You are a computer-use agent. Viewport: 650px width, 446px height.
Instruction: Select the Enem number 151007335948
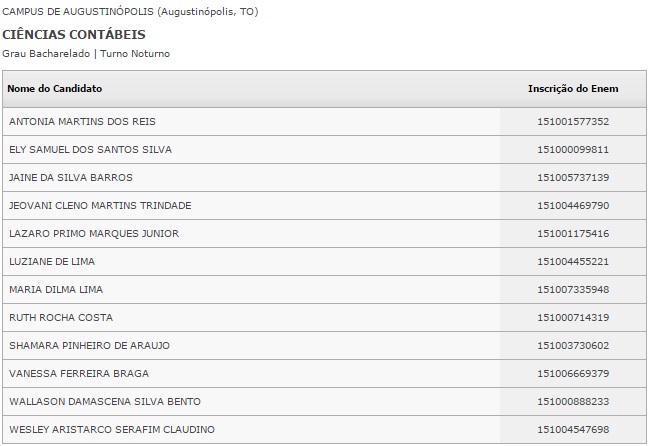point(573,290)
